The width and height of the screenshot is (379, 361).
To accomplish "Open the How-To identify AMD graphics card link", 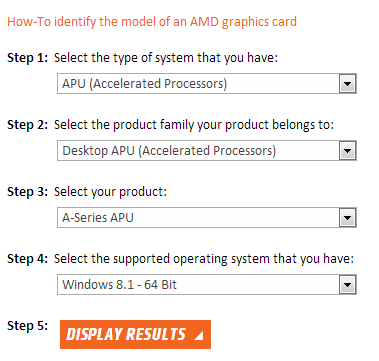I will (152, 22).
